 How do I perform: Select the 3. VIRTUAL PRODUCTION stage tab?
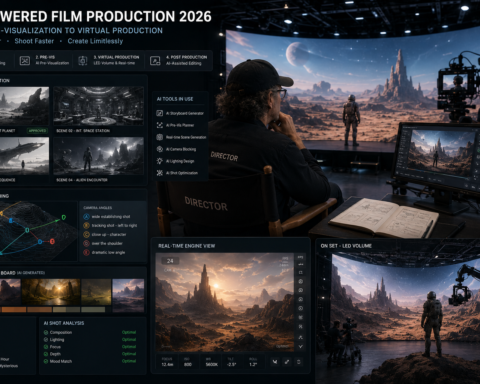[109, 60]
